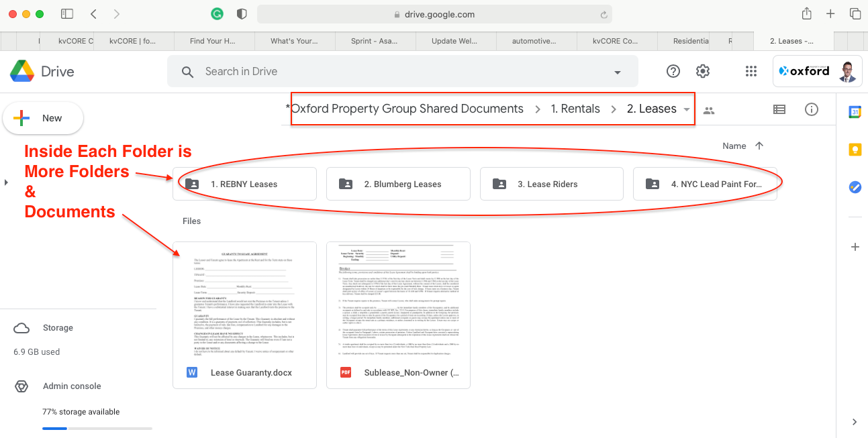Open the 3. Lease Riders folder
Viewport: 868px width, 438px height.
coord(552,184)
